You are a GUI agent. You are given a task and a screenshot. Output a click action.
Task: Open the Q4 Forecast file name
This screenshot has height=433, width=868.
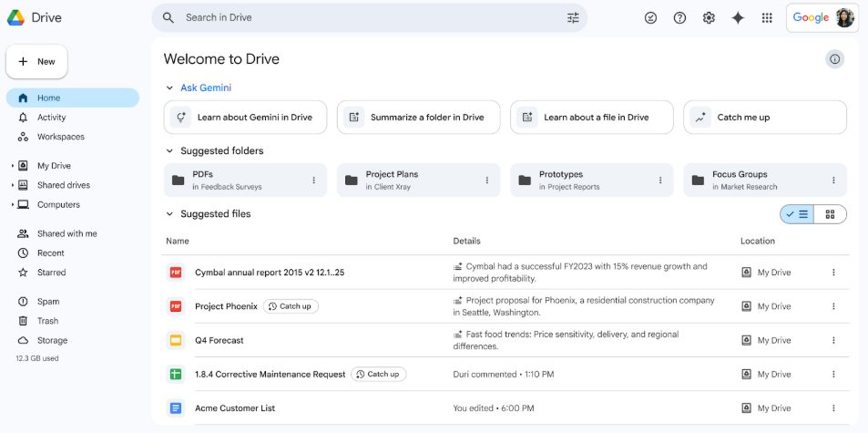tap(220, 341)
